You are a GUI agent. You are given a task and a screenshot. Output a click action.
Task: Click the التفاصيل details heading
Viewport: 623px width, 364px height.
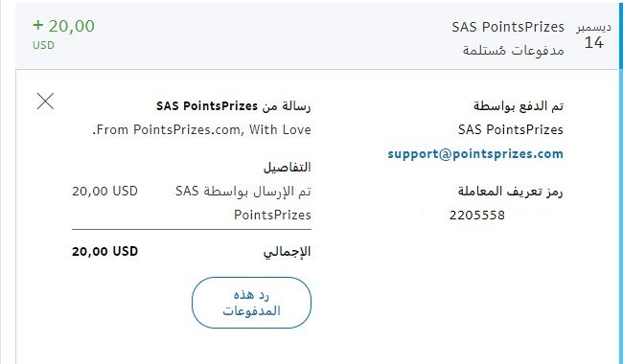click(288, 167)
